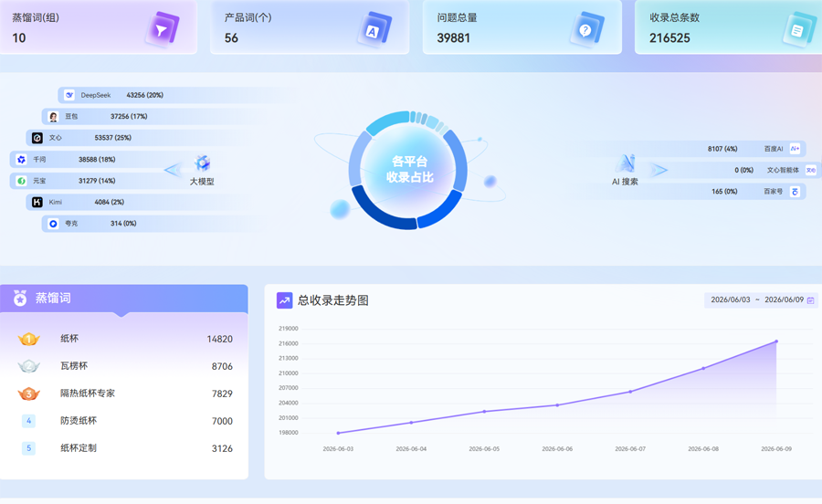Select the 2026-06-07 data point on chart
This screenshot has width=822, height=504.
tap(630, 392)
